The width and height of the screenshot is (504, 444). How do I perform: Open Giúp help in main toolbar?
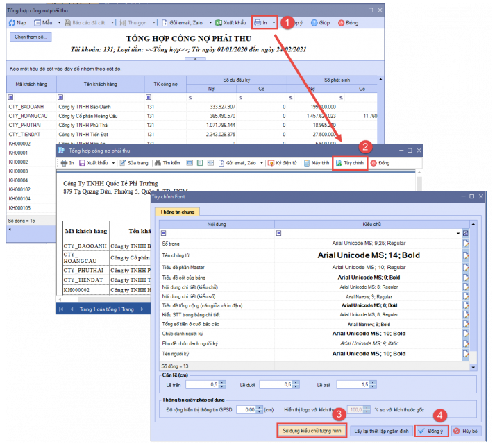click(321, 23)
